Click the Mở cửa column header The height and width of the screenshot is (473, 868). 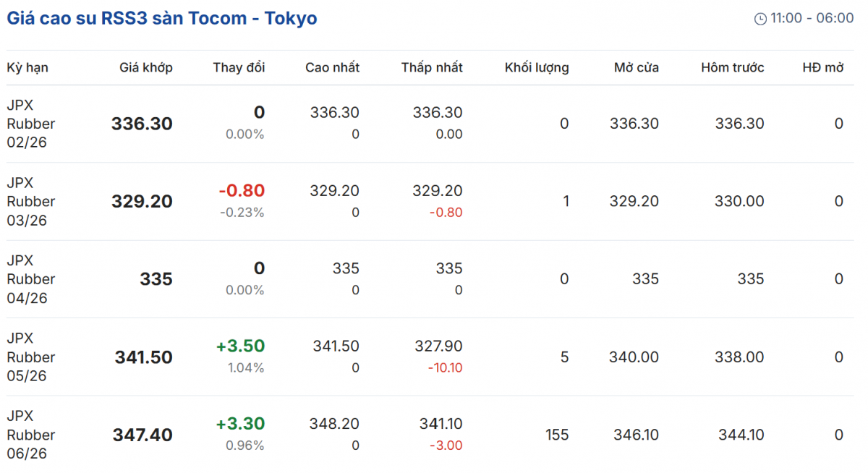click(x=637, y=67)
